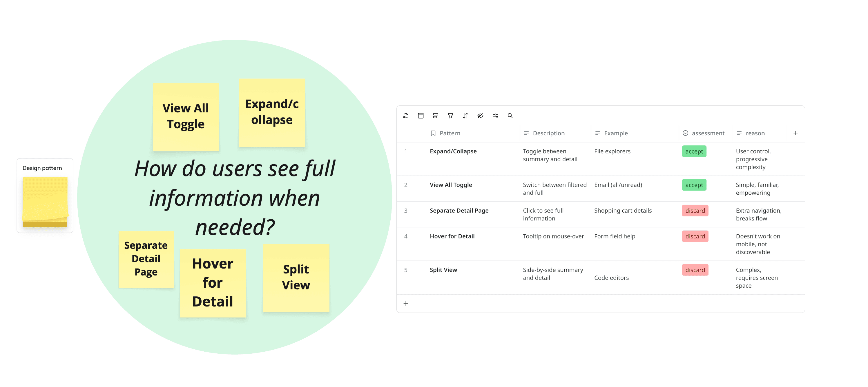The height and width of the screenshot is (387, 868).
Task: Click the Example column header
Action: [x=611, y=133]
